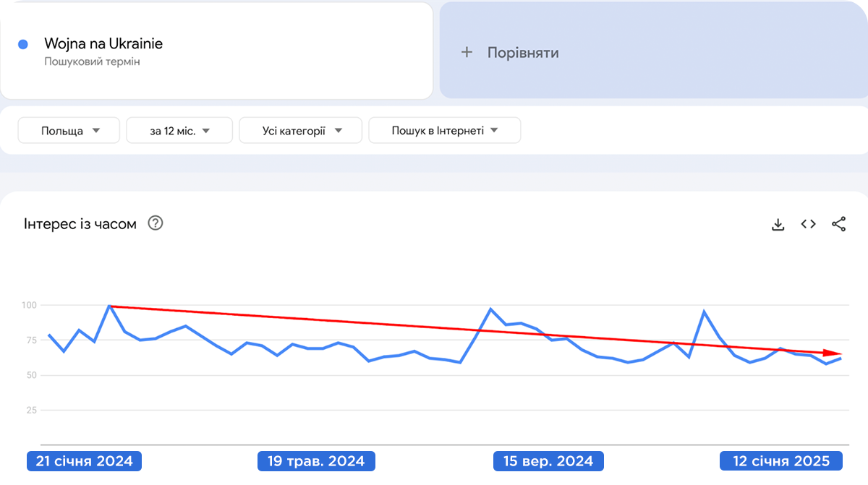This screenshot has width=868, height=485.
Task: Open the Польща country dropdown
Action: tap(69, 131)
